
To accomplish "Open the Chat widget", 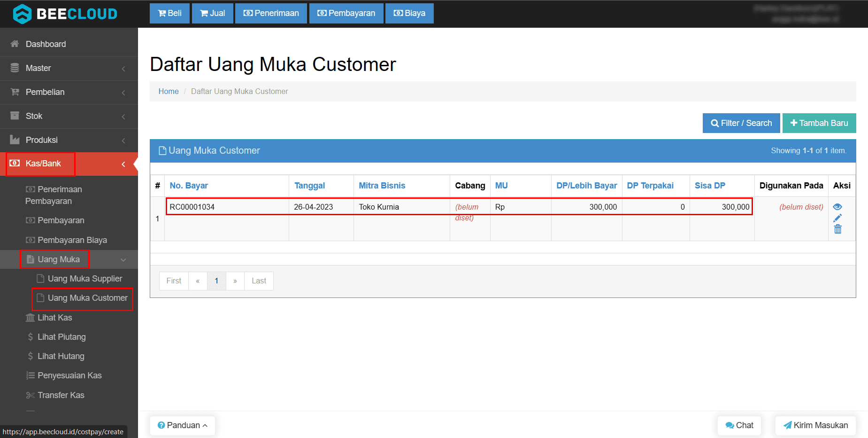I will (x=739, y=425).
